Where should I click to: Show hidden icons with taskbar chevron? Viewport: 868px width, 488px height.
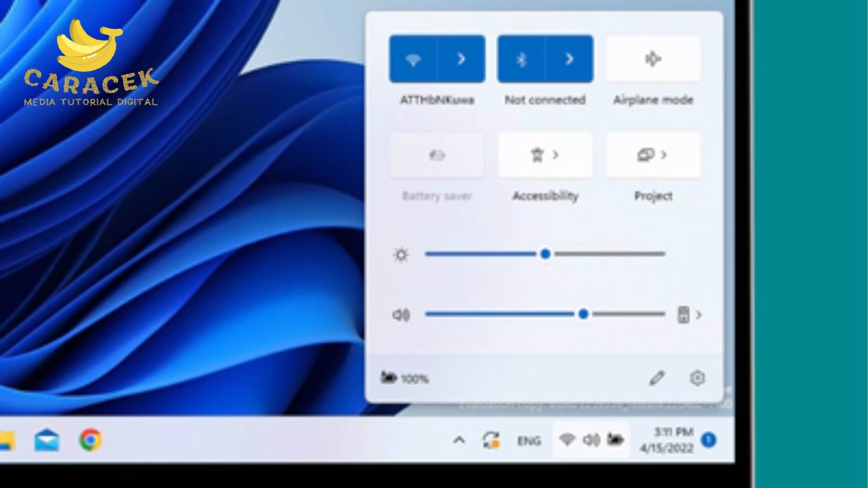[459, 440]
